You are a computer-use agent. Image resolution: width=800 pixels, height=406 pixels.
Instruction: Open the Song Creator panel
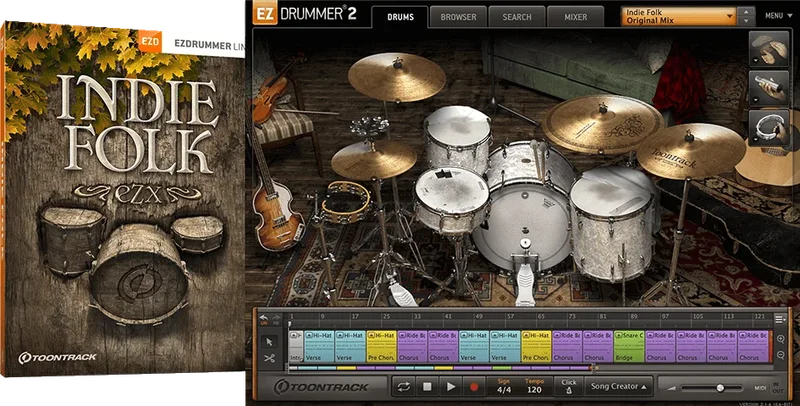(618, 387)
